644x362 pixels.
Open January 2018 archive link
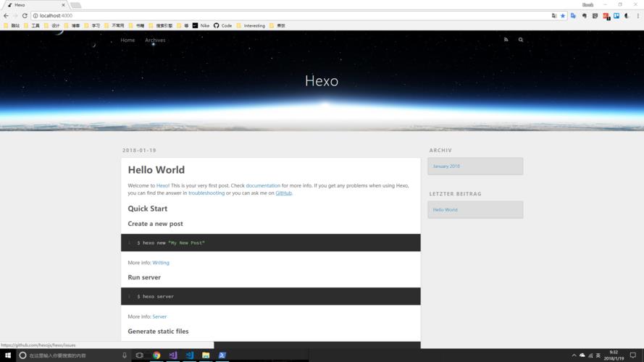pos(446,167)
